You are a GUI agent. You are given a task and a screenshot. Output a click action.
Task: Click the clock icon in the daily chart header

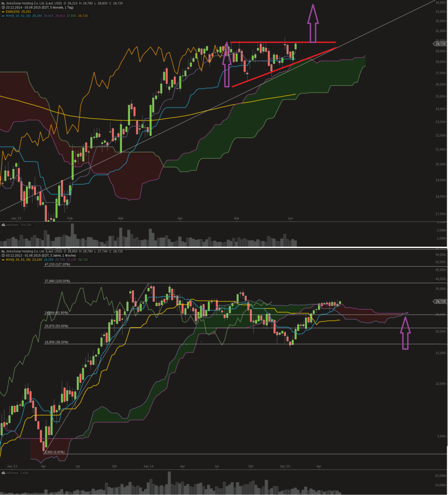pyautogui.click(x=3, y=7)
